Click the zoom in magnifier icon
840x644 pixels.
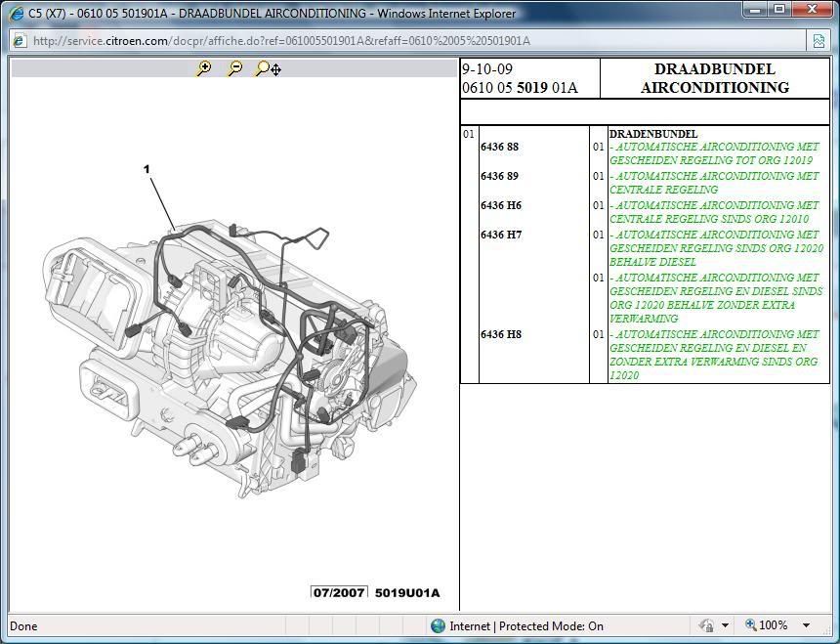(x=204, y=68)
